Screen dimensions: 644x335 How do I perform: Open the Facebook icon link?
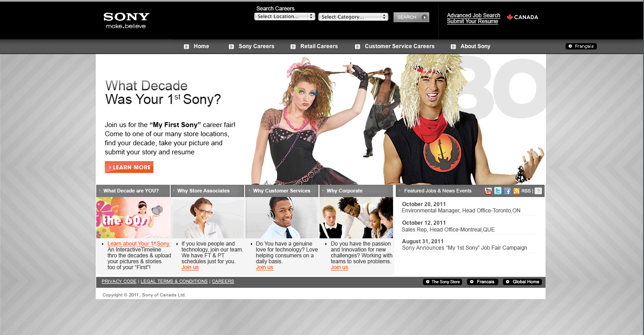click(507, 191)
